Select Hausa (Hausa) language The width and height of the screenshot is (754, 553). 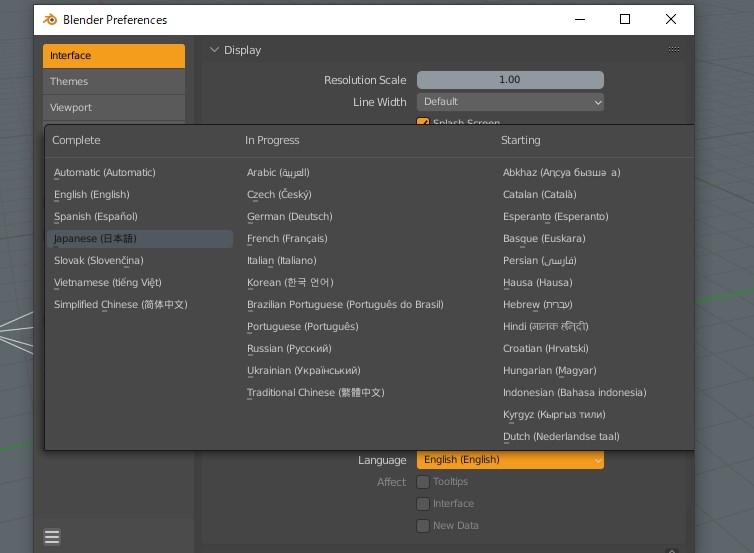[x=538, y=283]
